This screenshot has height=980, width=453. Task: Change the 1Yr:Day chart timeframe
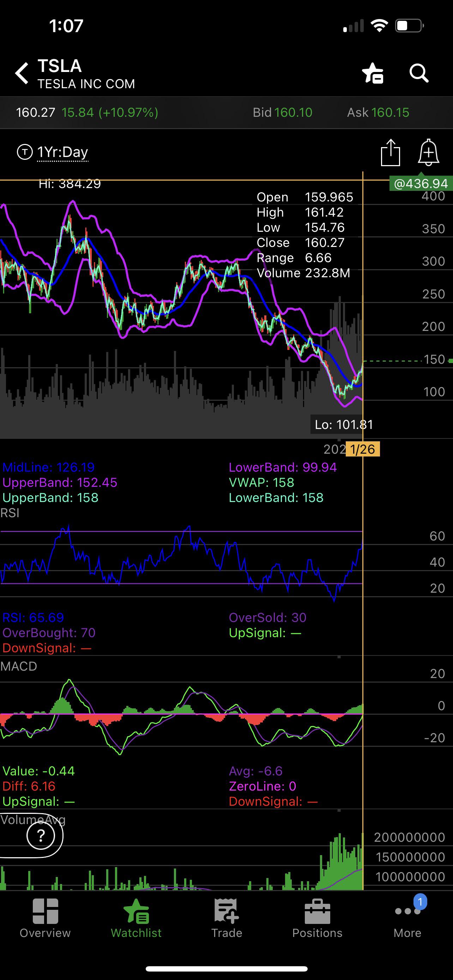[63, 152]
